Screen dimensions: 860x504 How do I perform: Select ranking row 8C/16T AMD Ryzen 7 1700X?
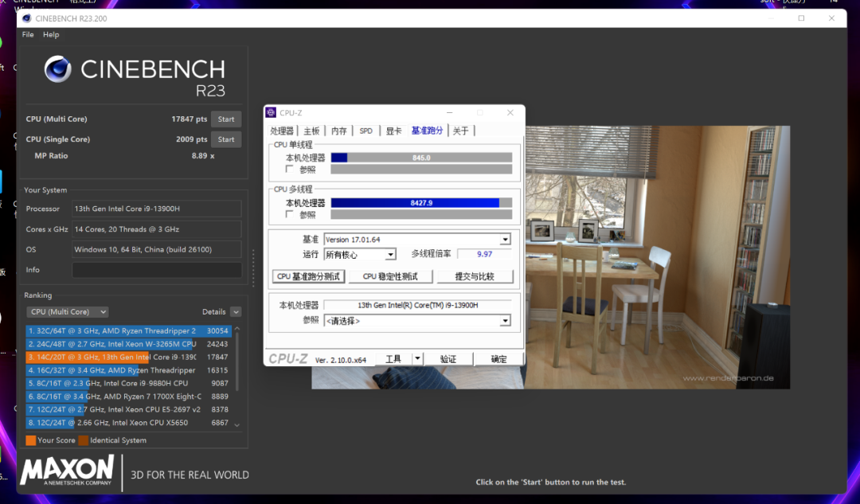coord(128,397)
